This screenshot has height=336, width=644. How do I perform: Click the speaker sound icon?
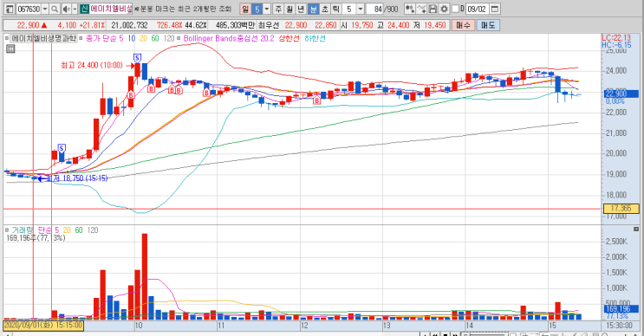[x=66, y=9]
